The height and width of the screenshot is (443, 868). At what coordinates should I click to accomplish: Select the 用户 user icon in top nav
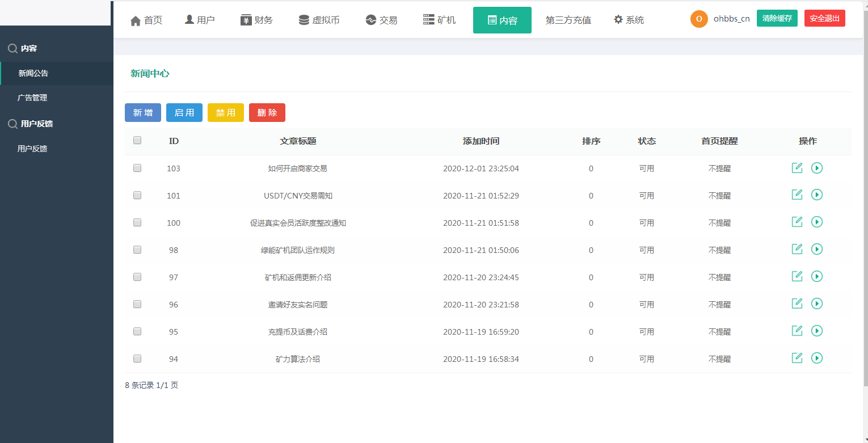(x=189, y=19)
